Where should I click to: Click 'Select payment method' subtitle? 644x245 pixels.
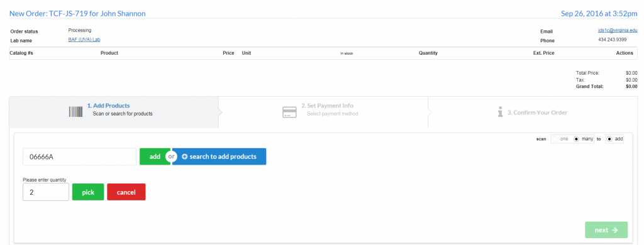pyautogui.click(x=333, y=114)
